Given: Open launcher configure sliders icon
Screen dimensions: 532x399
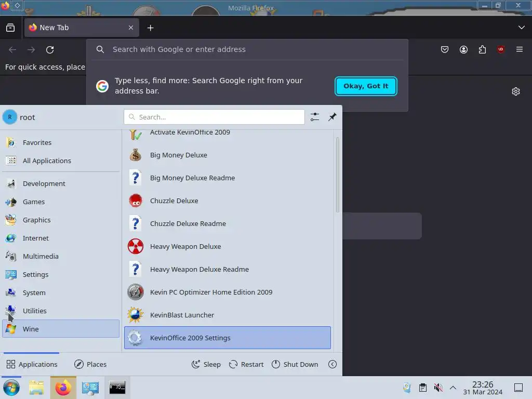Looking at the screenshot, I should [315, 117].
